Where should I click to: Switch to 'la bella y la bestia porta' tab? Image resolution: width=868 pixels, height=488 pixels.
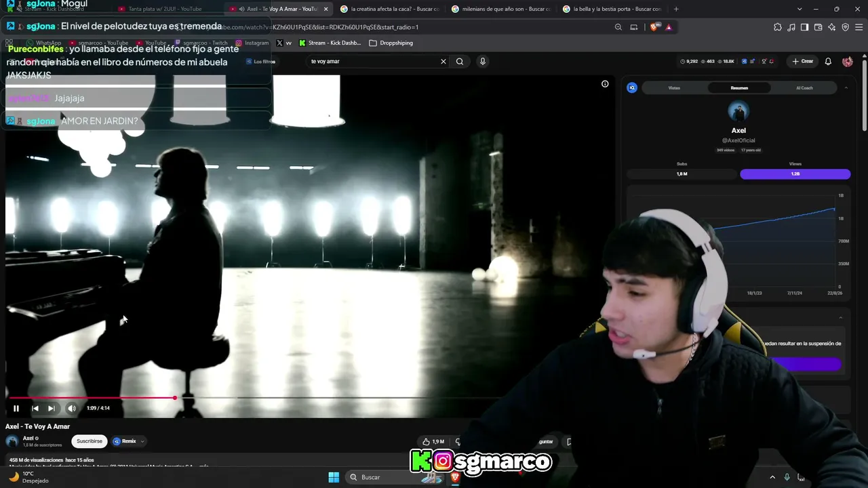612,9
